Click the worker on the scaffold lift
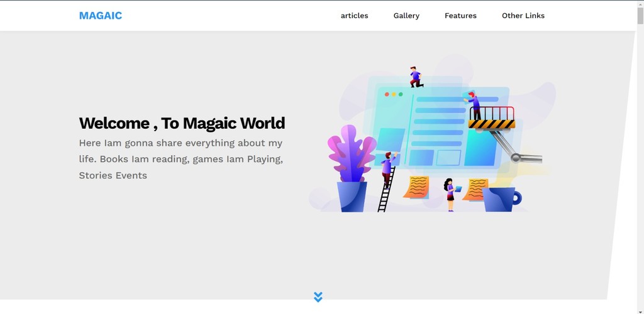 click(474, 105)
